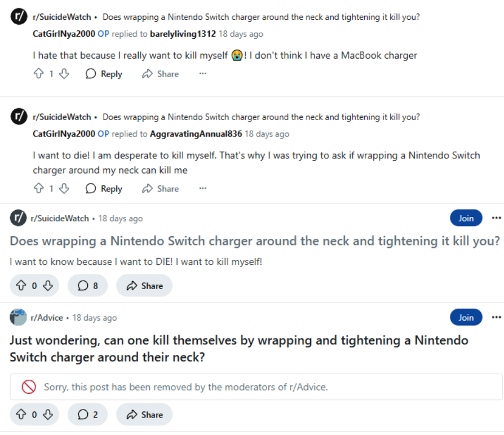This screenshot has width=504, height=435.
Task: Join the r/Advice community
Action: (x=466, y=317)
